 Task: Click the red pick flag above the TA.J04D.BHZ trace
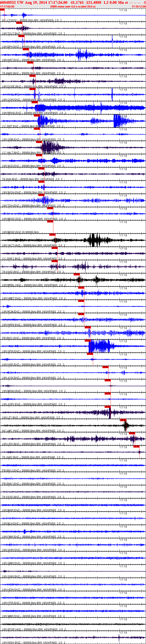(136, 446)
